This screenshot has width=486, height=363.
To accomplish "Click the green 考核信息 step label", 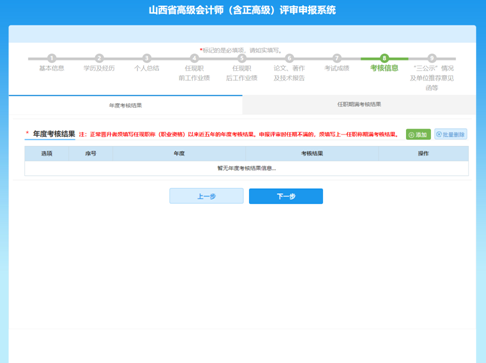I will click(384, 68).
